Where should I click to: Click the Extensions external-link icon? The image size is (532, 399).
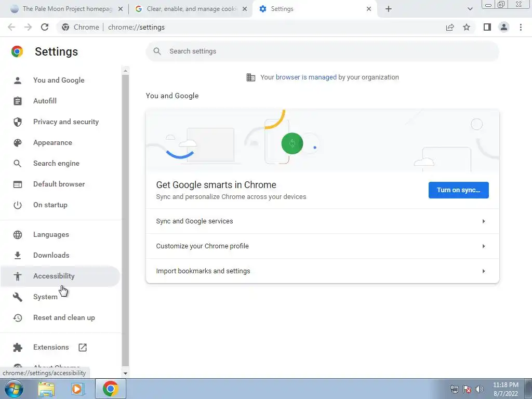83,348
